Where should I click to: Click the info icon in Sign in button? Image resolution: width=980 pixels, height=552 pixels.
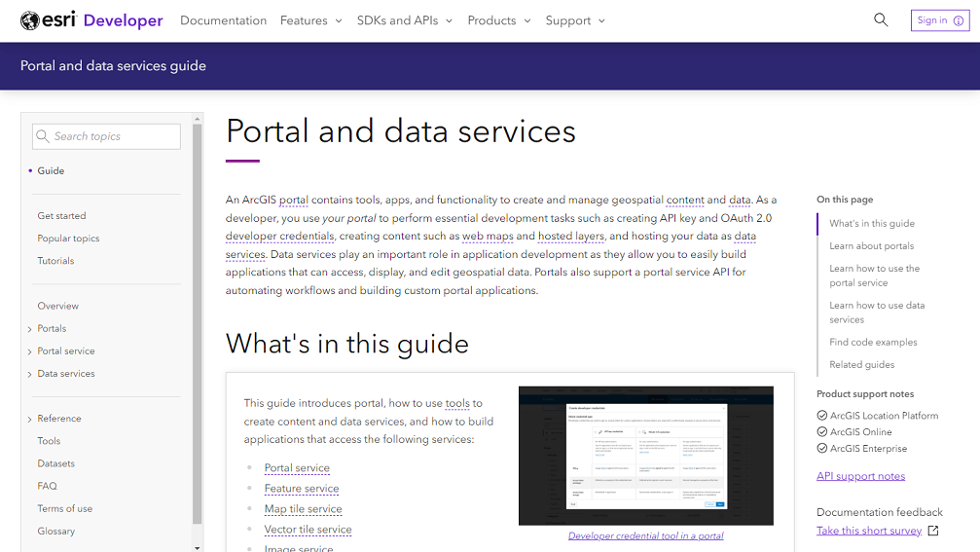pos(959,20)
